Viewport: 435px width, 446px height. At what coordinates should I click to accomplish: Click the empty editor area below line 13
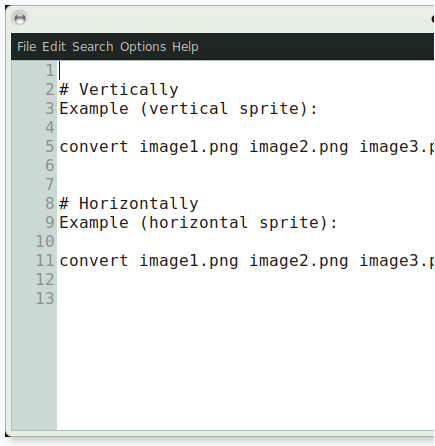[245, 367]
